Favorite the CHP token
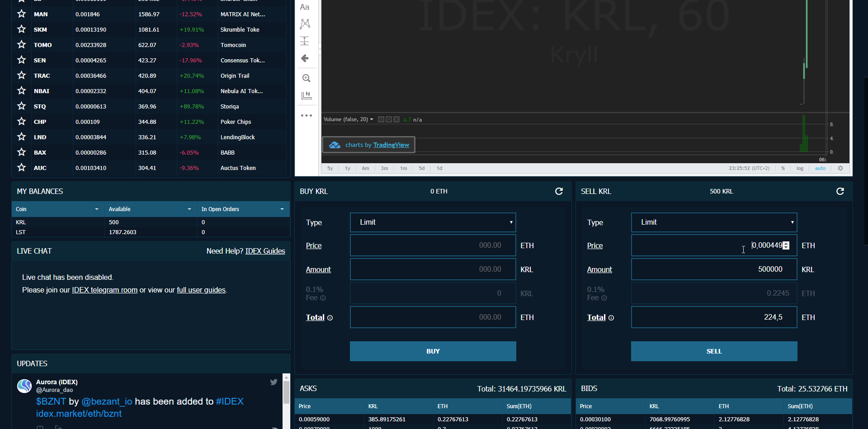The height and width of the screenshot is (429, 868). pos(21,122)
